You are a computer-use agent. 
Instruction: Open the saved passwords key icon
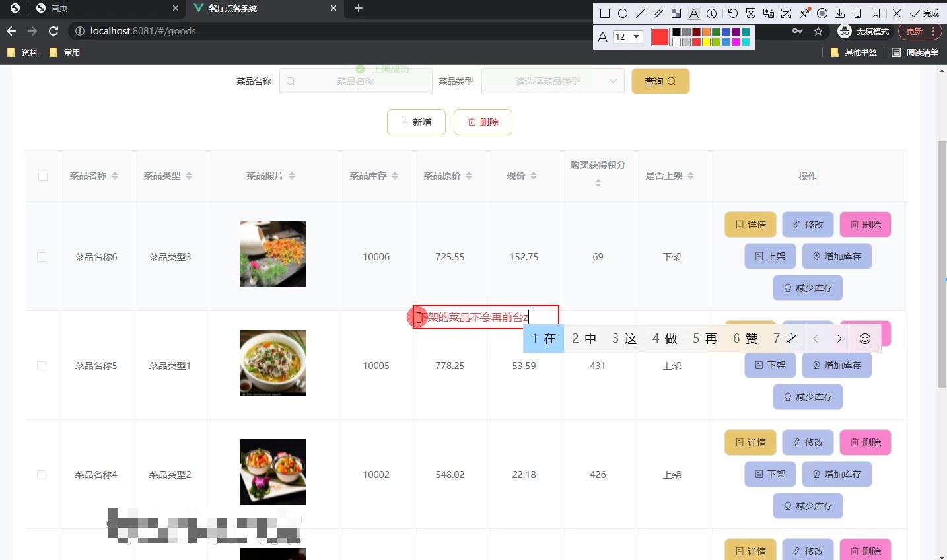click(797, 31)
